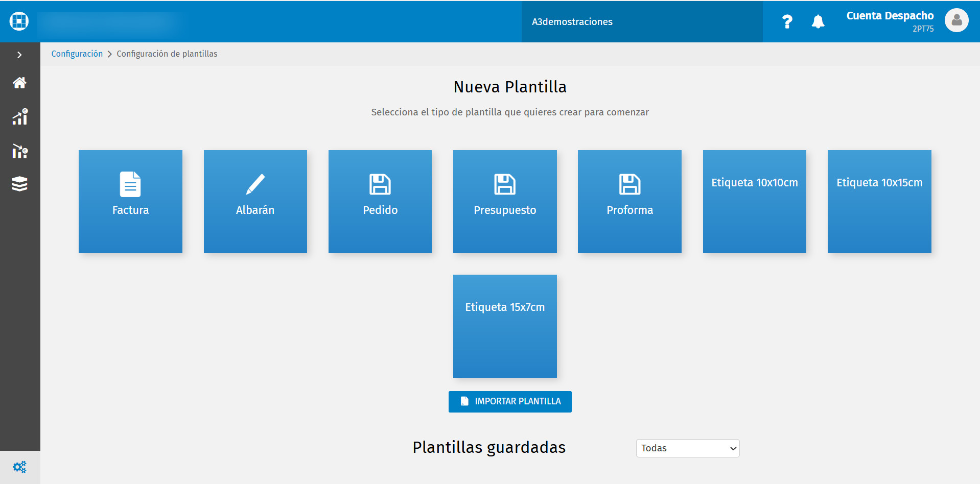Expand the left sidebar with the chevron
This screenshot has width=980, height=484.
[x=19, y=55]
